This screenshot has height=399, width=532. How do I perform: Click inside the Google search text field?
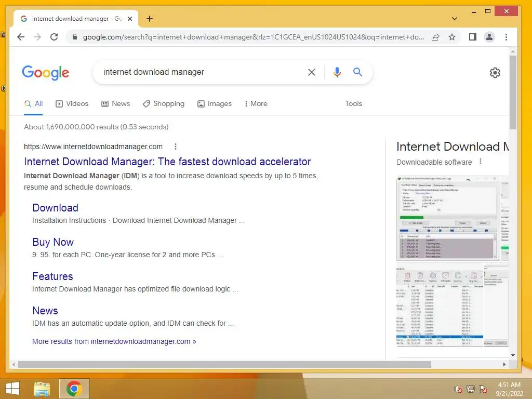coord(200,72)
